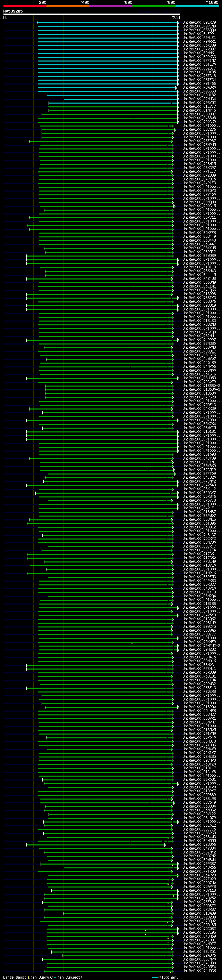This screenshot has width=222, height=980.
Task: Click hit label UniRef100_C3XYU5
Action: [x=199, y=249]
